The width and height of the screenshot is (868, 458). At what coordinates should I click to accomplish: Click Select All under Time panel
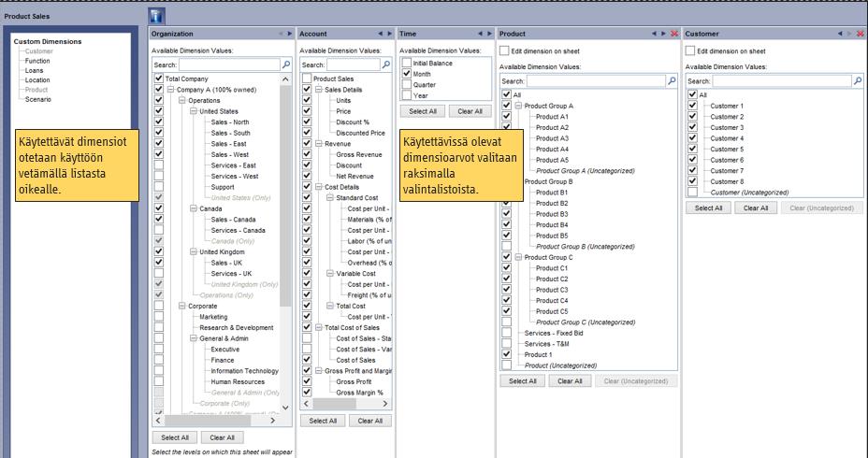[423, 111]
